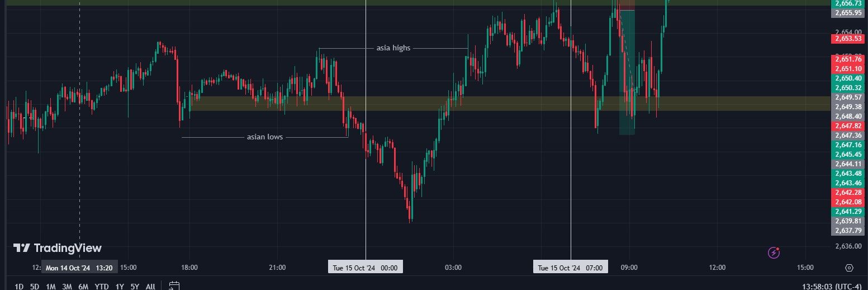Click the 2,650.40 green price label
Image resolution: width=868 pixels, height=290 pixels.
click(x=848, y=78)
